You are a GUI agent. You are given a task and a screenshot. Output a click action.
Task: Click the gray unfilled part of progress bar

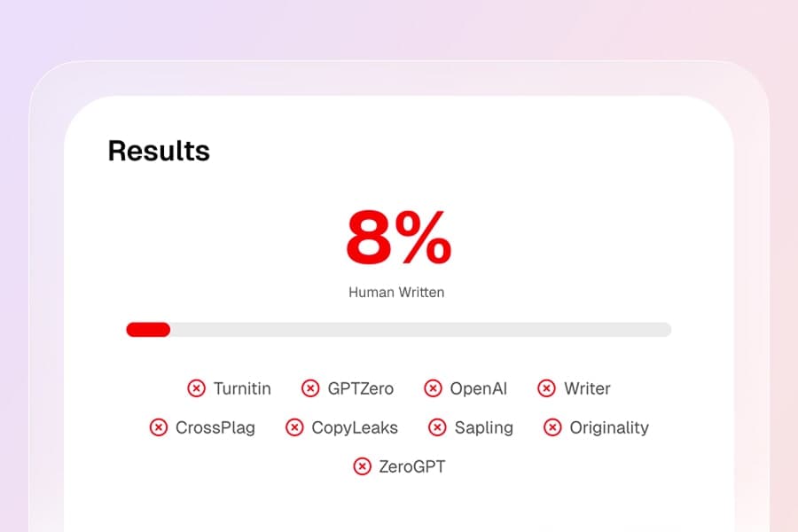[421, 330]
